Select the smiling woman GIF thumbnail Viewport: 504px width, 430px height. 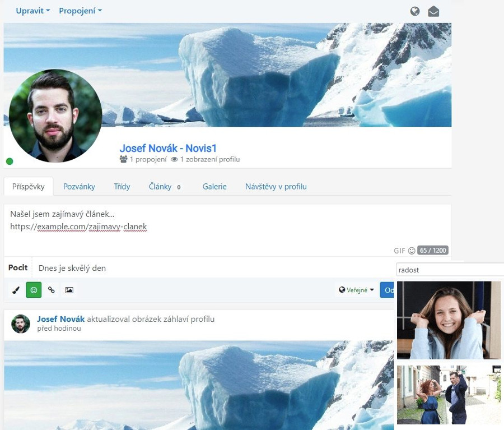(448, 320)
